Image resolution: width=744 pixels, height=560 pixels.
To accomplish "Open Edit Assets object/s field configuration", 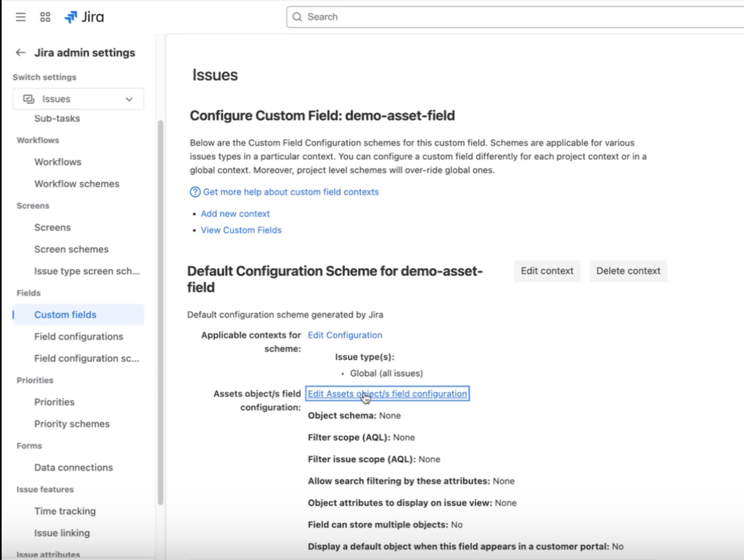I will [387, 393].
